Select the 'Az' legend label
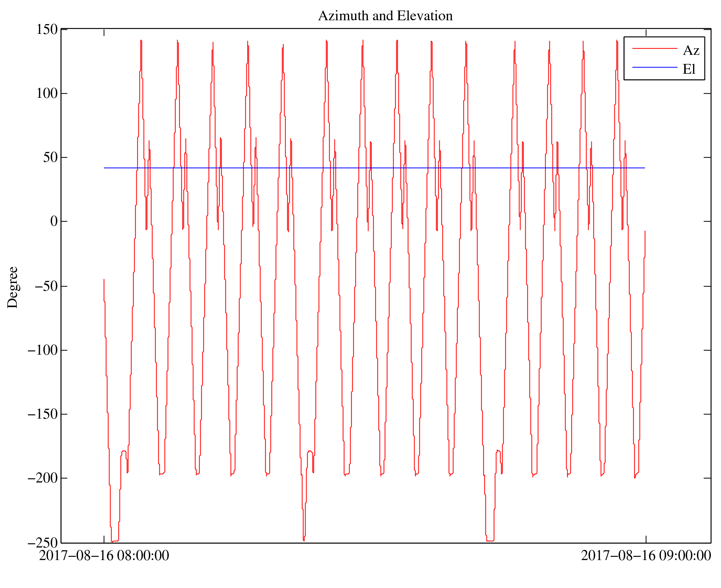The width and height of the screenshot is (721, 588). point(691,51)
